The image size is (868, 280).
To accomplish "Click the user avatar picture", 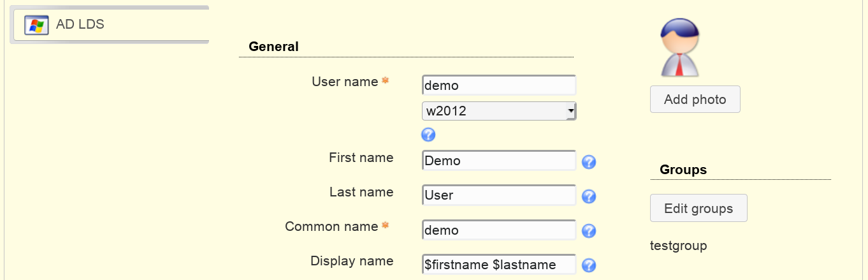I will pyautogui.click(x=680, y=48).
